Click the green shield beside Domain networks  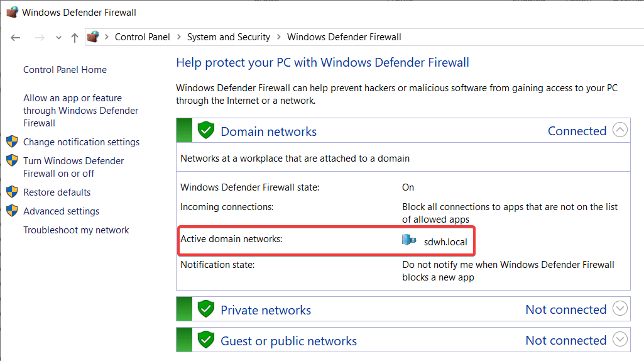[206, 131]
